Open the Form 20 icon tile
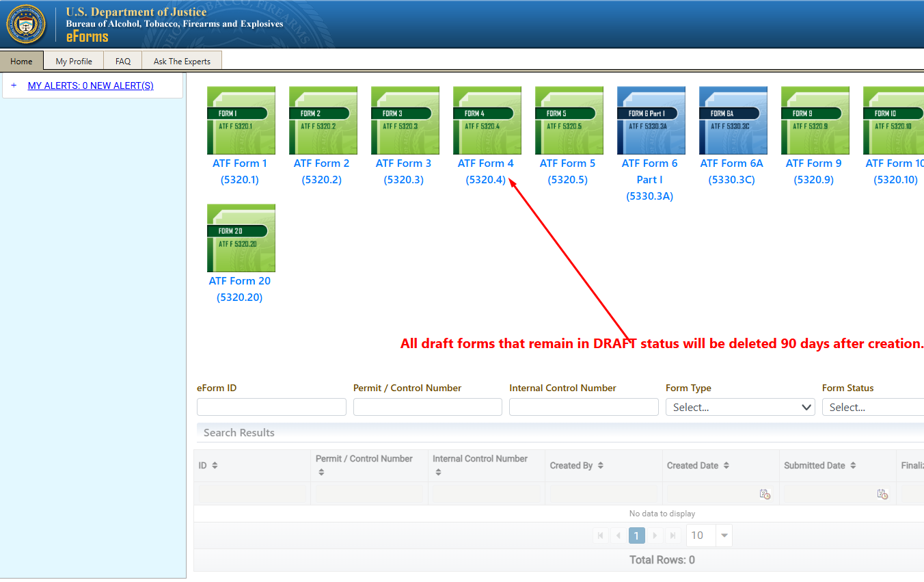This screenshot has width=924, height=582. click(241, 238)
